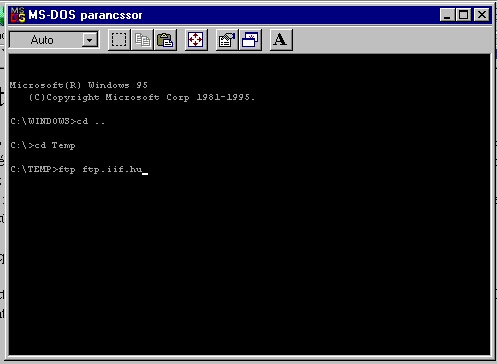Click the Mark selection toolbar icon
This screenshot has height=364, width=497.
(x=119, y=40)
